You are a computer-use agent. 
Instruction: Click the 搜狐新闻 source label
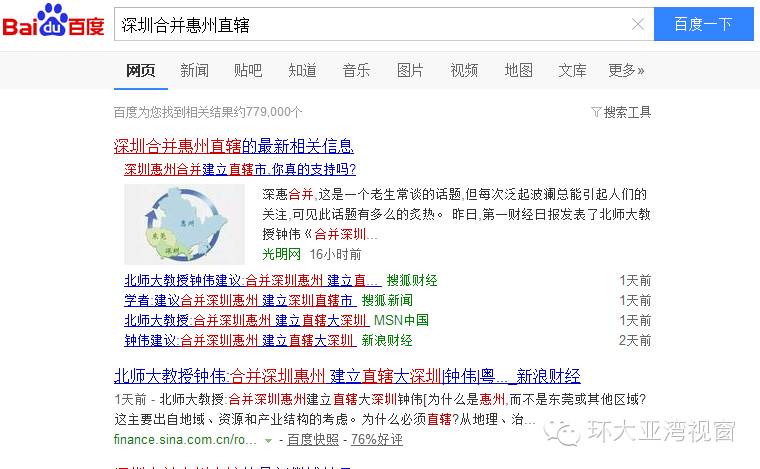[387, 300]
